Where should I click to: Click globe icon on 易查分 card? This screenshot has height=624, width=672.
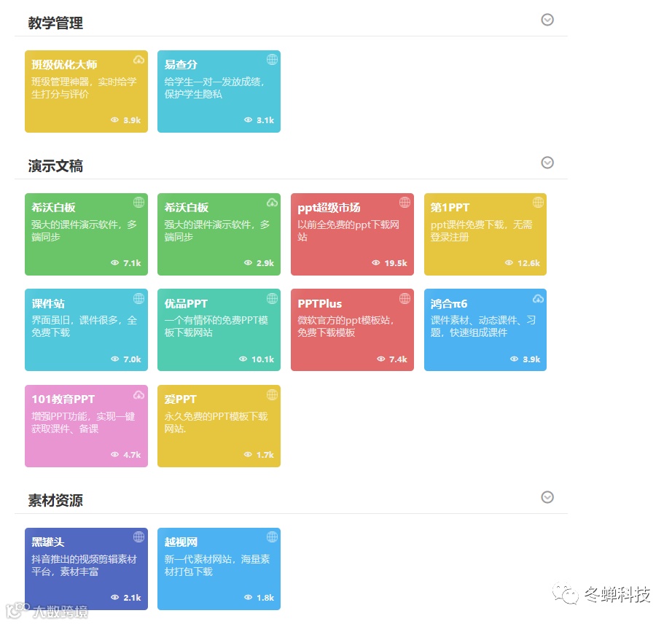pos(272,60)
